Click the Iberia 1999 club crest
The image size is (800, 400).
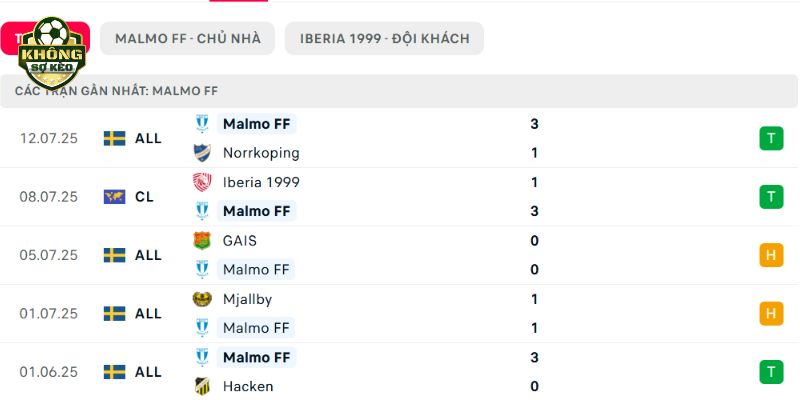coord(202,182)
